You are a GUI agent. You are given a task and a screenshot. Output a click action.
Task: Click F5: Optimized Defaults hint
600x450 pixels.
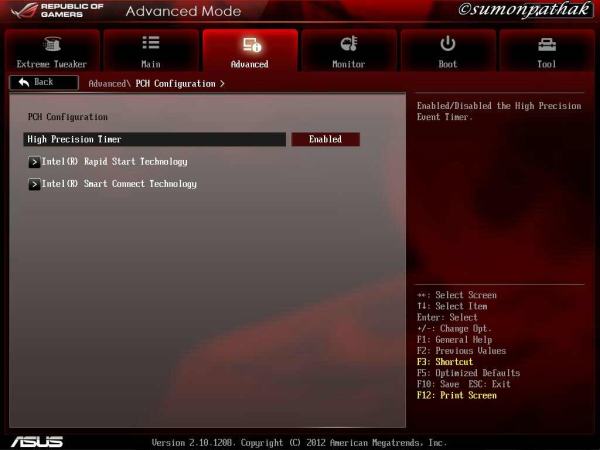pyautogui.click(x=468, y=373)
